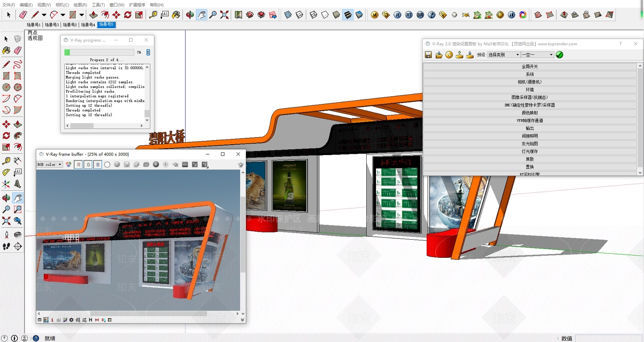Select the Line pencil tool in left toolbar
The width and height of the screenshot is (644, 342).
coord(6,64)
